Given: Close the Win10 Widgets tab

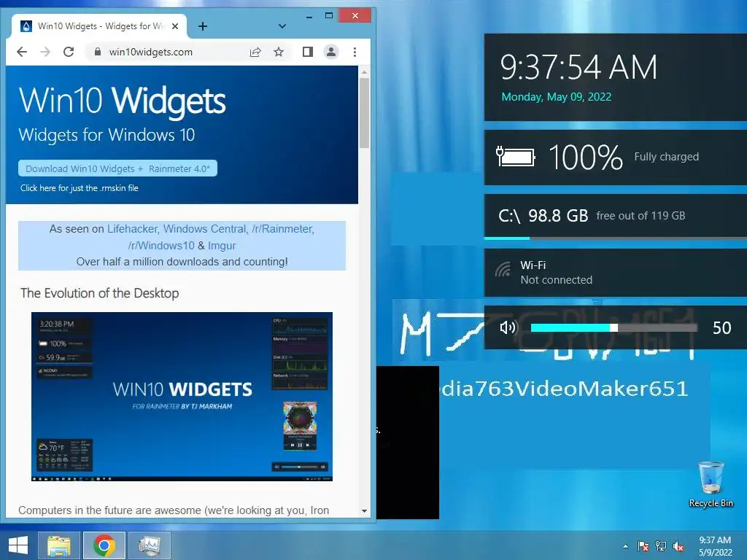Looking at the screenshot, I should coord(175,26).
